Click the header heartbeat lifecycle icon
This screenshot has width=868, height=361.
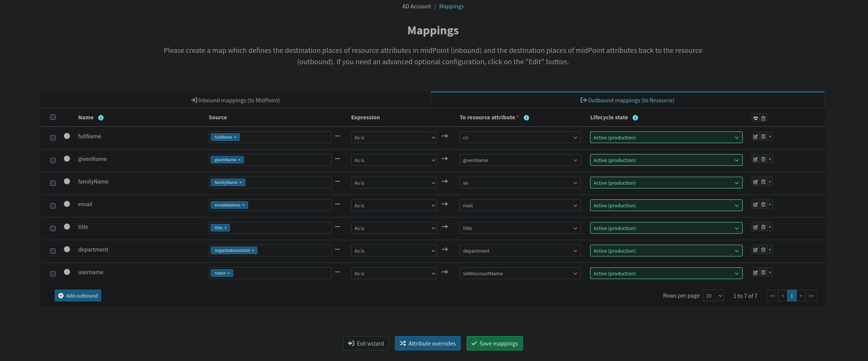(x=755, y=118)
